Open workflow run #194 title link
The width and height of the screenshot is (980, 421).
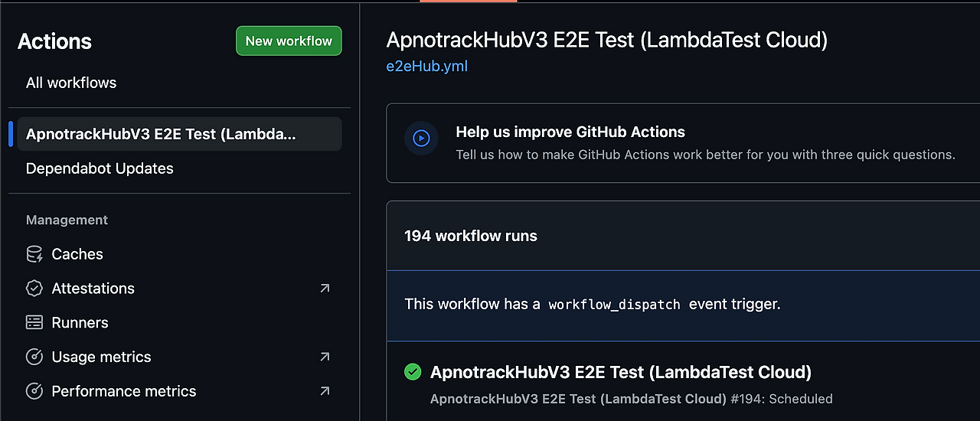click(x=621, y=372)
